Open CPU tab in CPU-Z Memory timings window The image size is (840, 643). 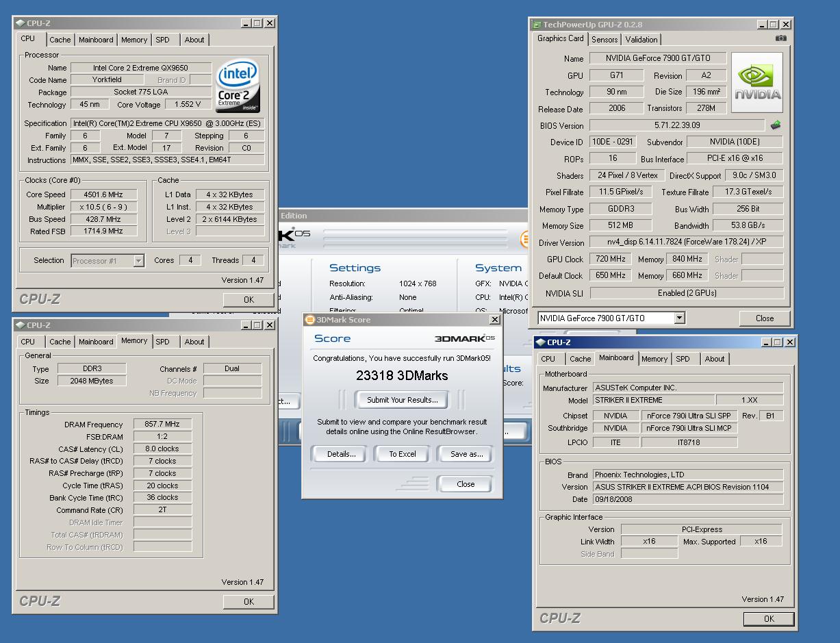pyautogui.click(x=28, y=342)
